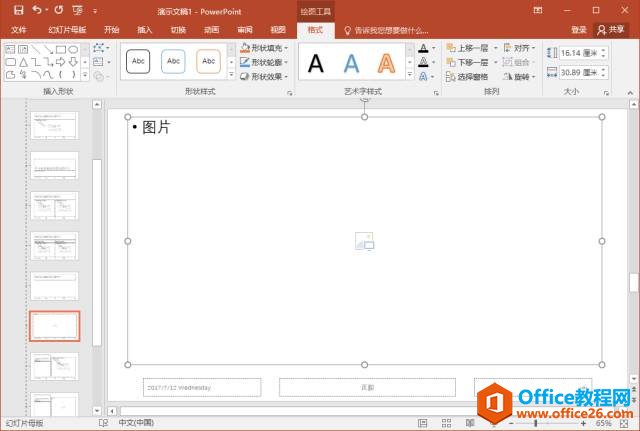Viewport: 640px width, 431px height.
Task: Click the shape width field 30.89 厘米
Action: click(x=579, y=72)
